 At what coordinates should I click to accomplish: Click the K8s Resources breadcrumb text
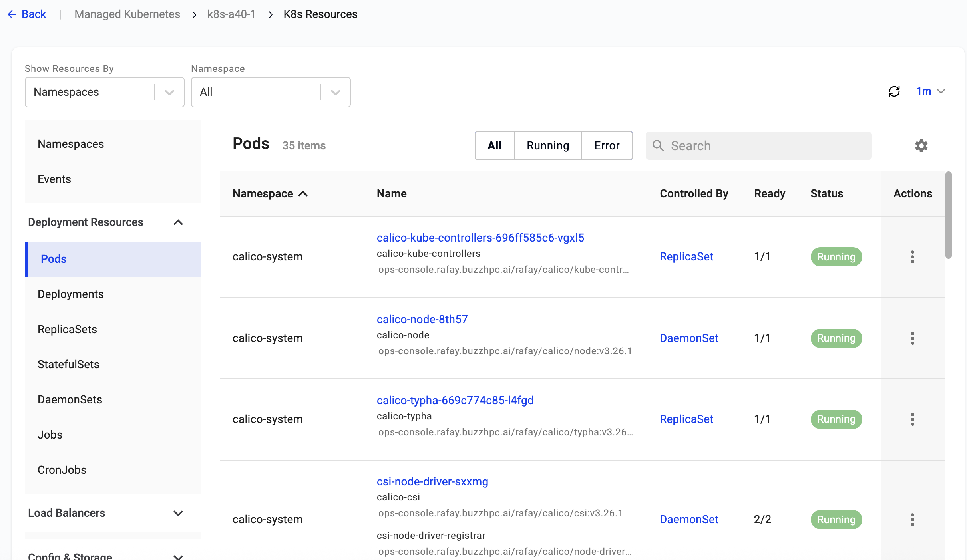(x=320, y=14)
